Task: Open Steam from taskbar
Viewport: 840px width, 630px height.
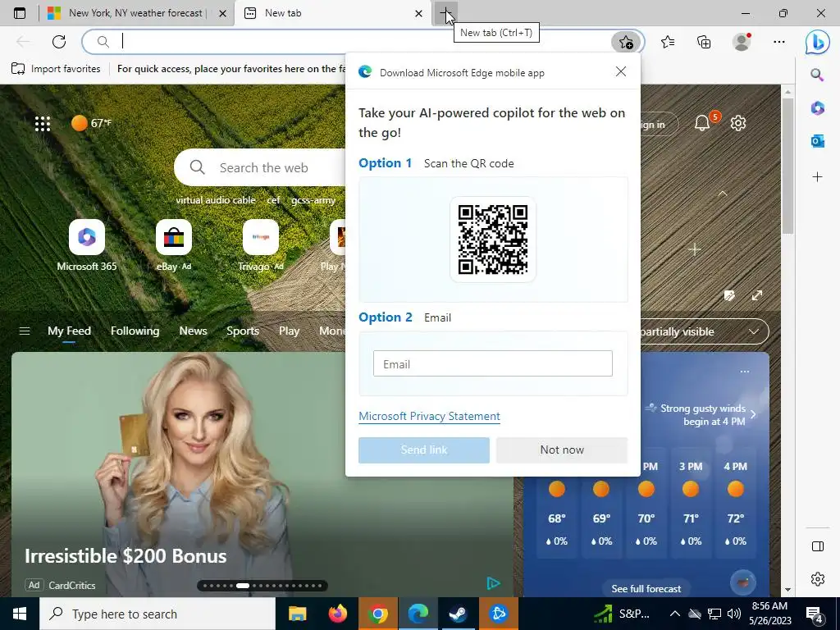Action: pyautogui.click(x=458, y=614)
